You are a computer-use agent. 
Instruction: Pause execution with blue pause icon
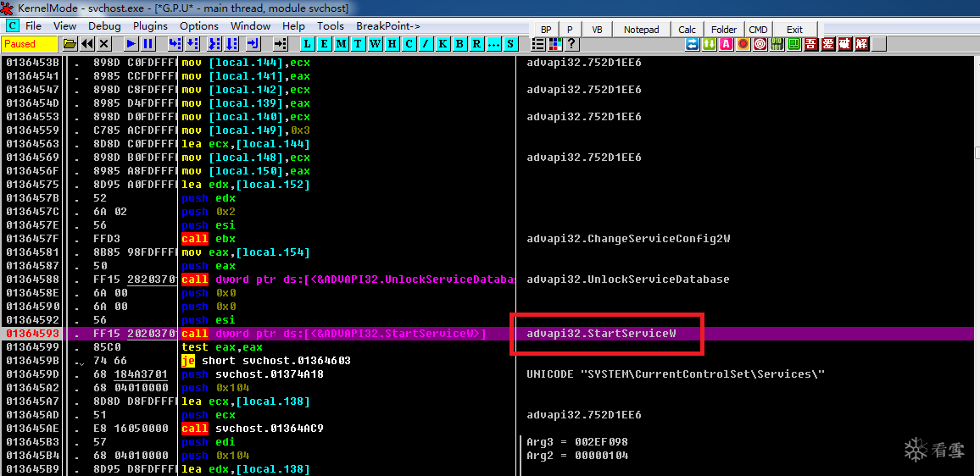(148, 44)
